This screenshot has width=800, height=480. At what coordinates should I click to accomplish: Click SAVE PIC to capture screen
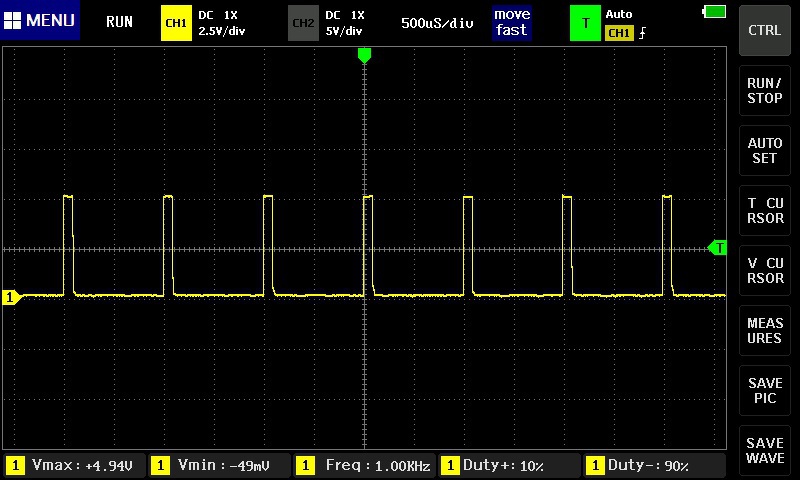[x=764, y=390]
